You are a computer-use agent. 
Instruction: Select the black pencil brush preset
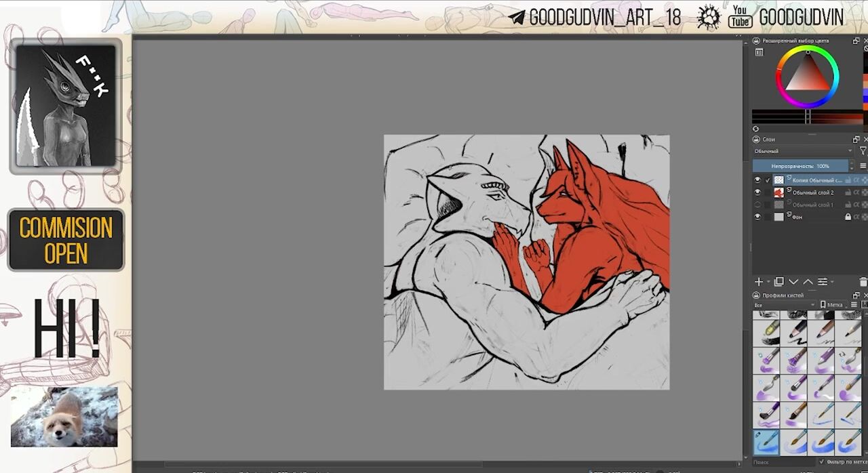[x=794, y=333]
